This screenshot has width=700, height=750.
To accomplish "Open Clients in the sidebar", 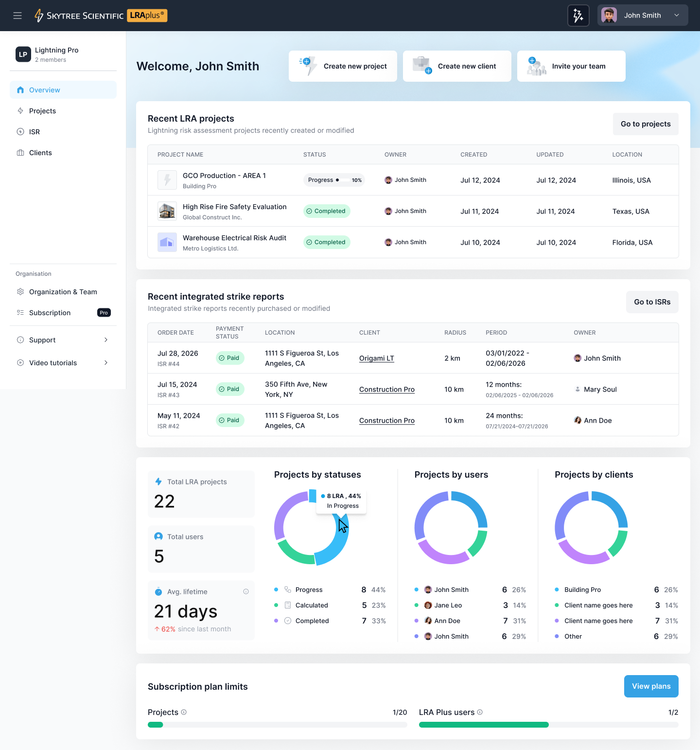I will (x=63, y=153).
